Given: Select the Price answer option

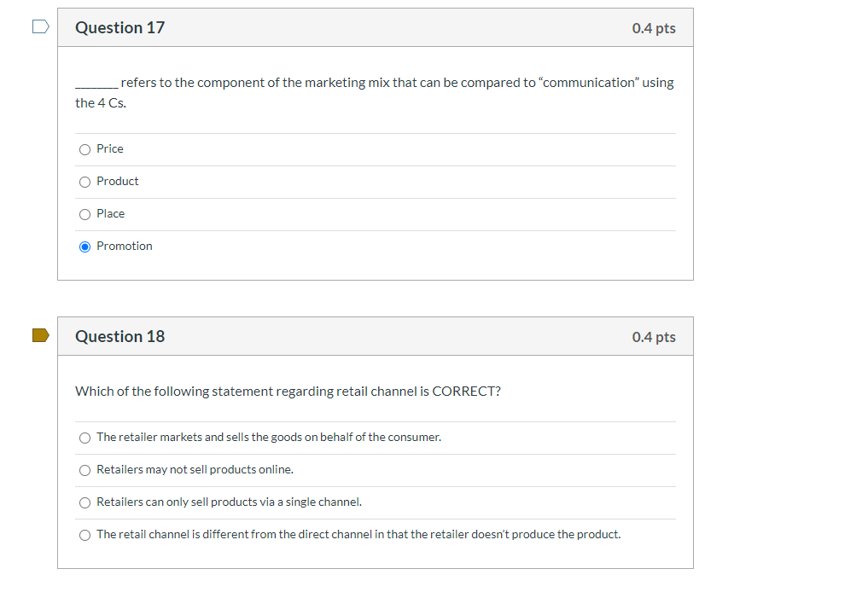Looking at the screenshot, I should 84,149.
